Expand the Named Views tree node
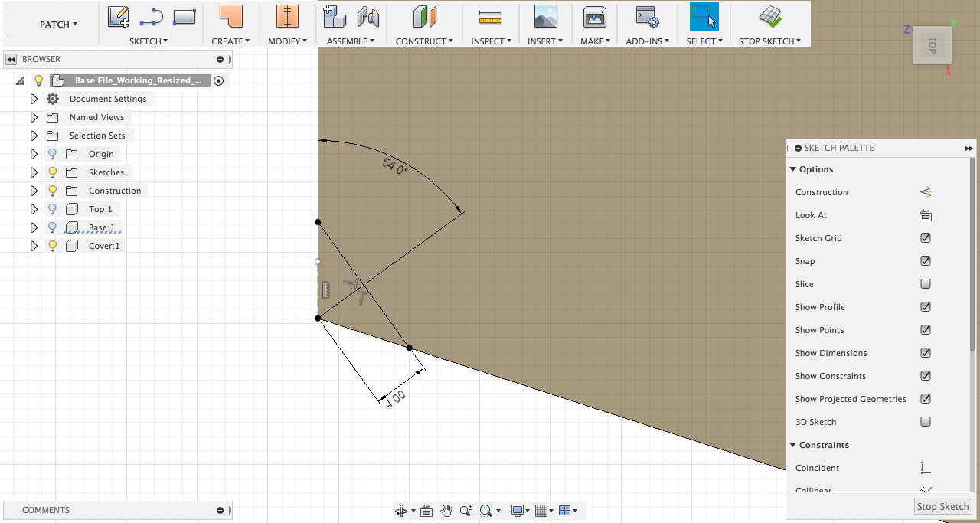The width and height of the screenshot is (980, 523). (34, 117)
